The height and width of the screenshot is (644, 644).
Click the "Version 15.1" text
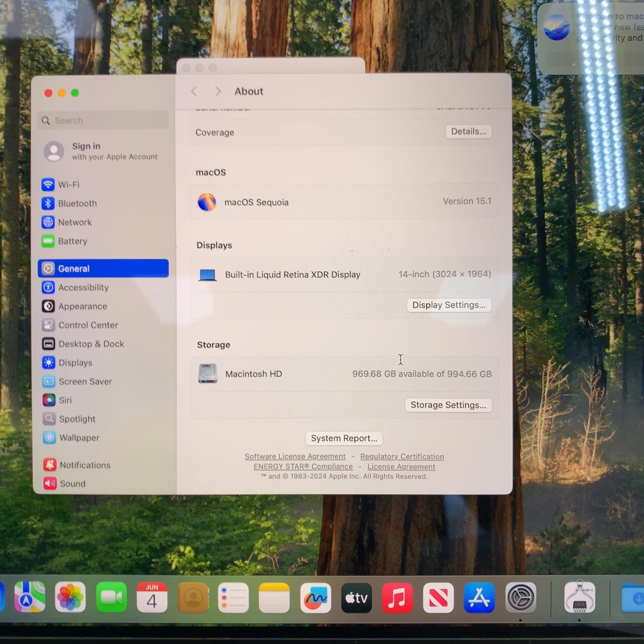tap(467, 201)
